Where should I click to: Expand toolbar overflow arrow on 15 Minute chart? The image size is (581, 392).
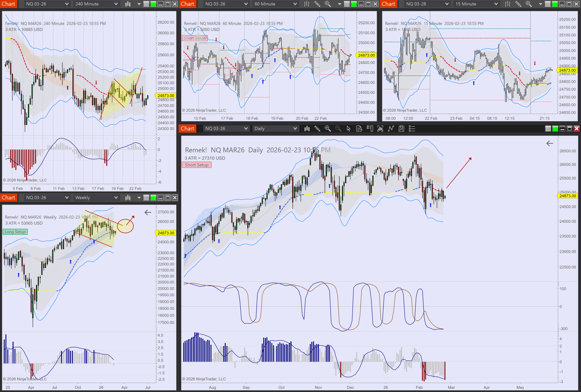[540, 4]
